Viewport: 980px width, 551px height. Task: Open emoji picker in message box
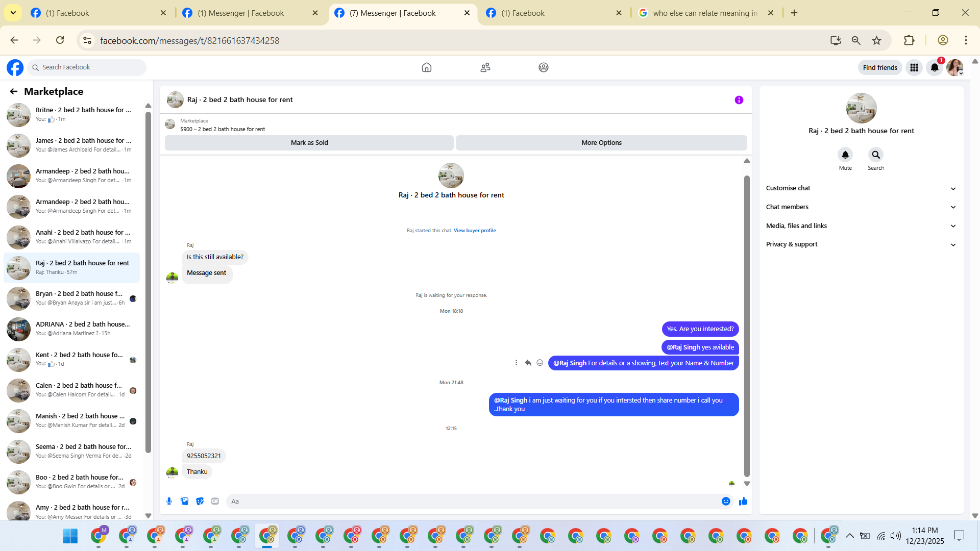726,502
